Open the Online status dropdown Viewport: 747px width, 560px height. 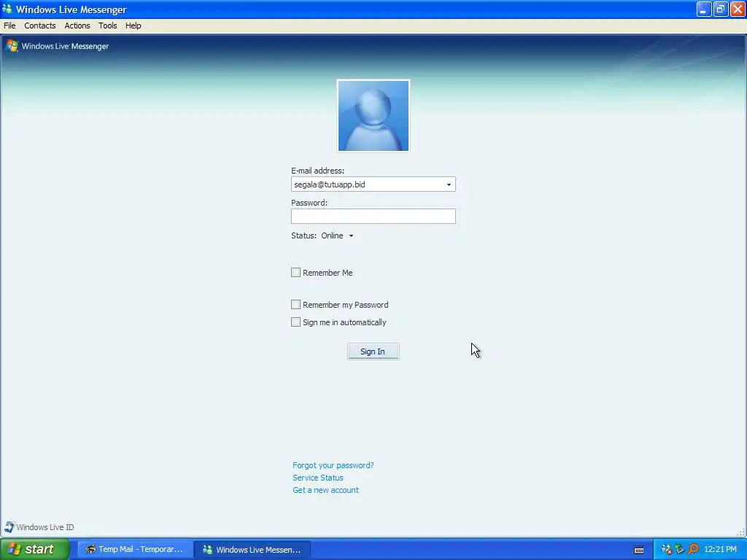337,236
